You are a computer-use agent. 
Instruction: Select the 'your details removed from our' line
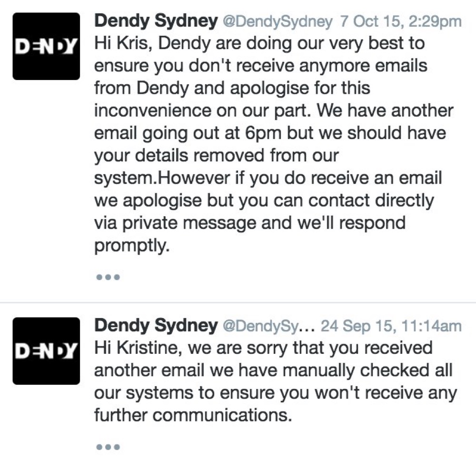(x=217, y=156)
